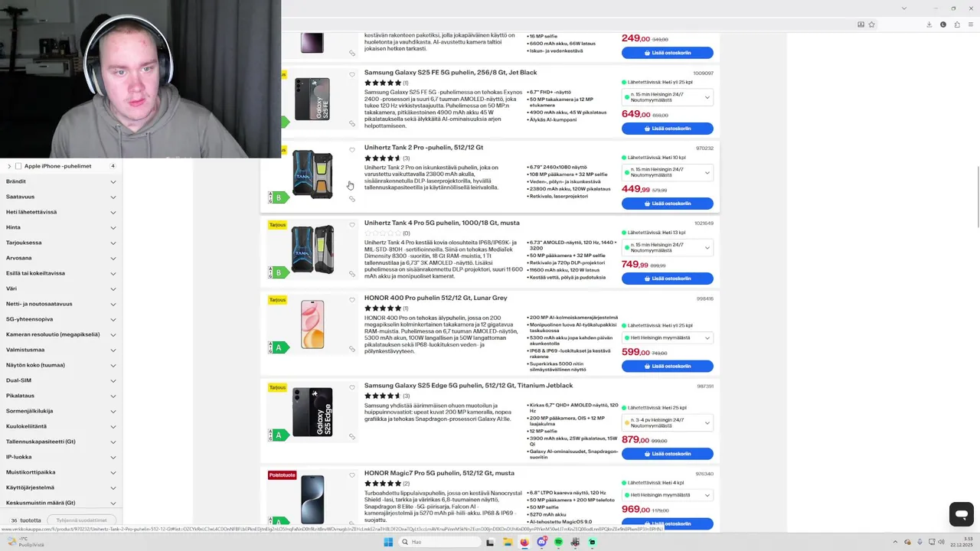Open Samsung Galaxy S25 Edge product title
Image resolution: width=980 pixels, height=551 pixels.
tap(469, 386)
